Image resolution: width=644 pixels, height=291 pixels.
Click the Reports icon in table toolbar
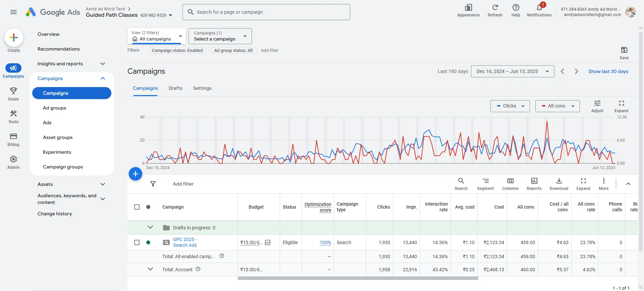coord(534,184)
